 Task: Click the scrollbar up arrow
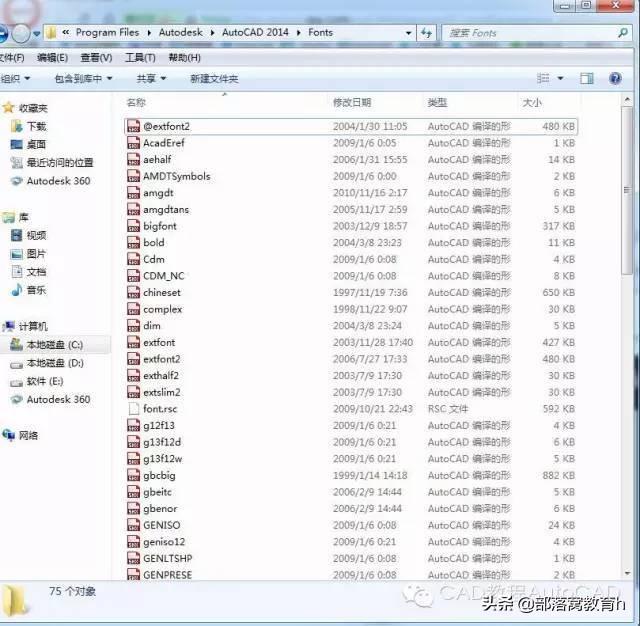pyautogui.click(x=627, y=100)
